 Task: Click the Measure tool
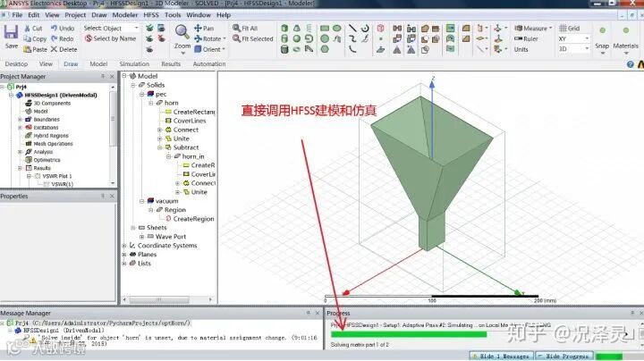pyautogui.click(x=533, y=29)
